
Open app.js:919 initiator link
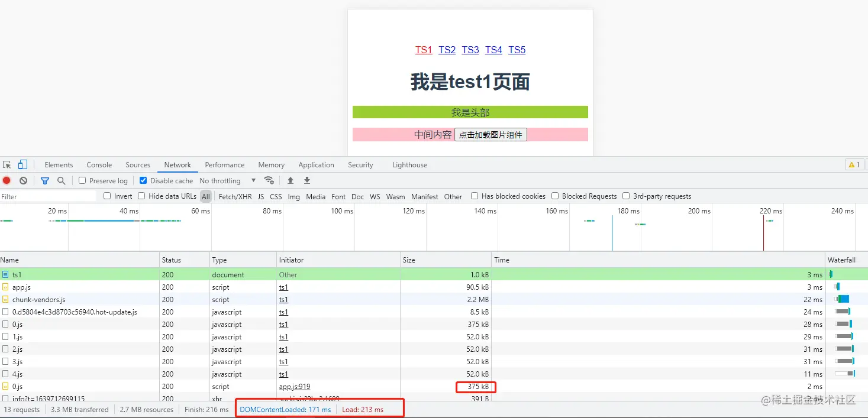click(x=295, y=387)
